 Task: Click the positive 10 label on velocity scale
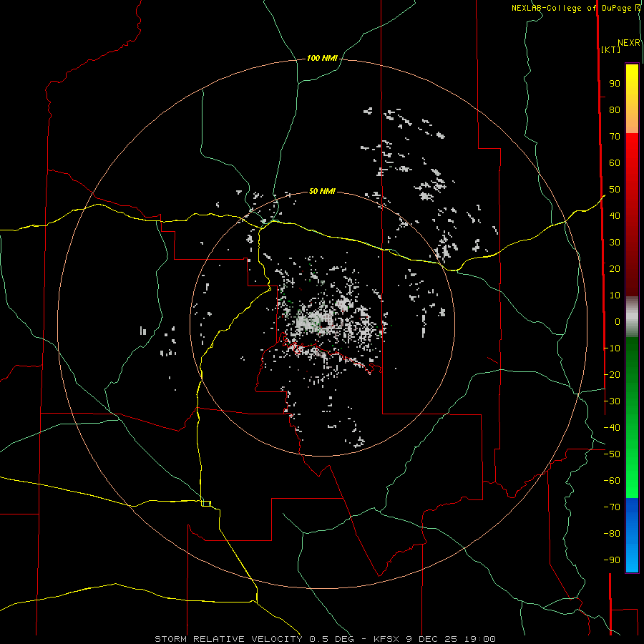tap(615, 296)
